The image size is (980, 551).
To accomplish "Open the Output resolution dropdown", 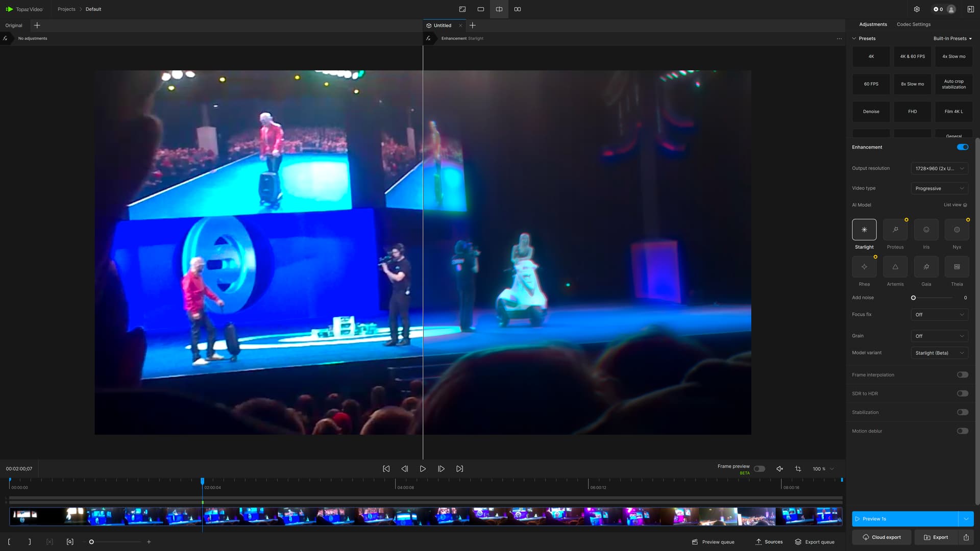I will pos(939,168).
